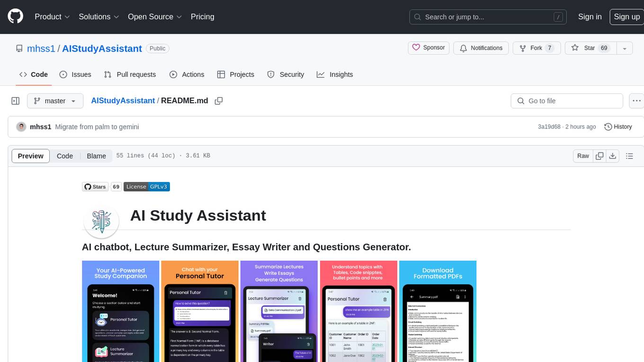The image size is (644, 362).
Task: Focus the Go to file search field
Action: (x=567, y=101)
